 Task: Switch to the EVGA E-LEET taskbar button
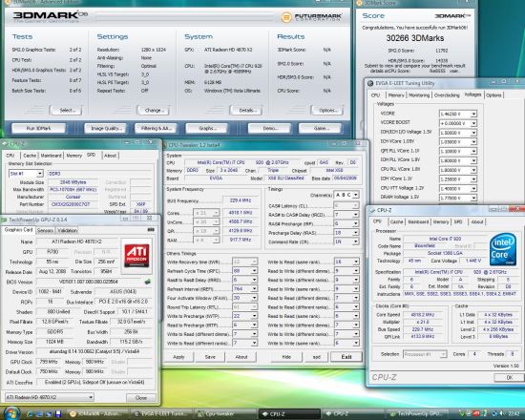tap(160, 414)
